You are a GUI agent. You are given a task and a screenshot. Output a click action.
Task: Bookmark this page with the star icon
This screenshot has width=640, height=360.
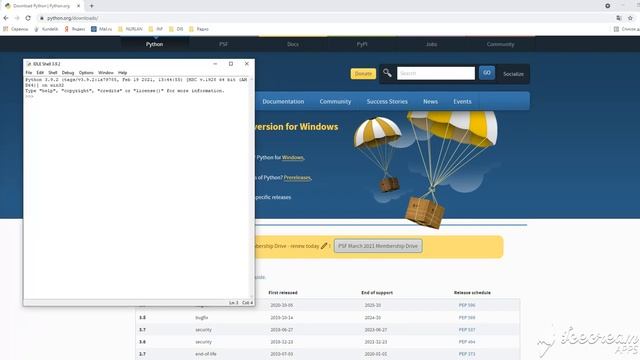click(630, 18)
